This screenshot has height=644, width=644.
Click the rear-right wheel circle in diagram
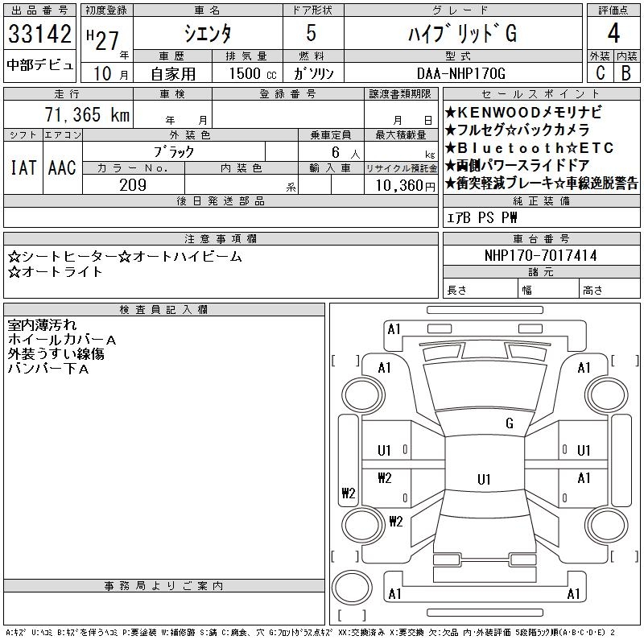point(606,525)
